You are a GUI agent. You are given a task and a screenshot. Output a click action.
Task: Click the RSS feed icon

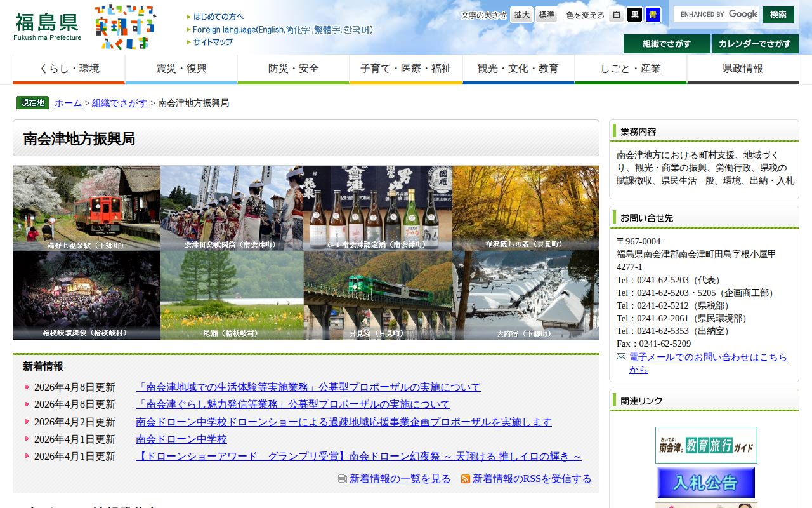point(466,479)
